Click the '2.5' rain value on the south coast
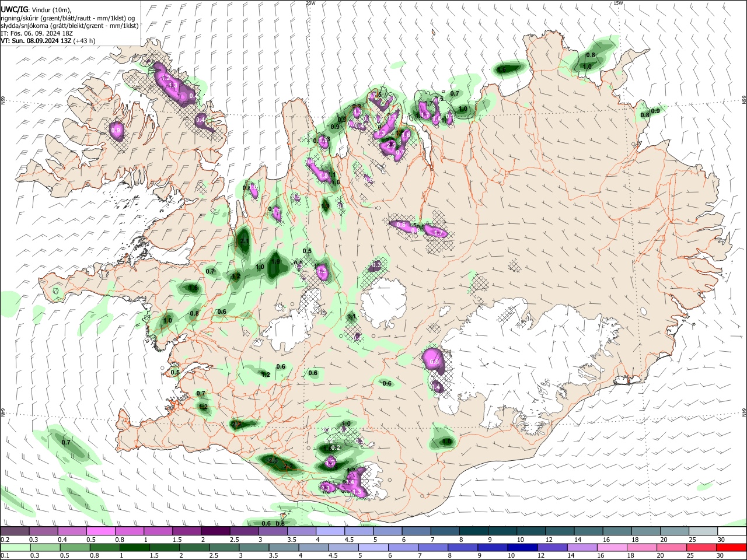This screenshot has width=747, height=560. [273, 460]
